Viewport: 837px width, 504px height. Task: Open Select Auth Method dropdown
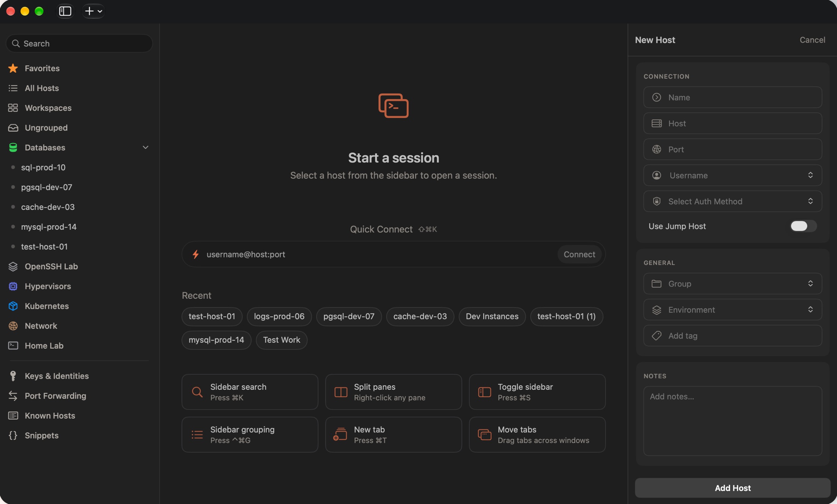click(732, 201)
